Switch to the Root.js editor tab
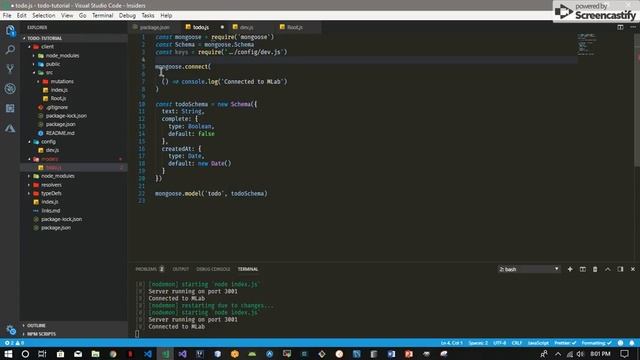Screen dimensions: 640x360 click(x=295, y=27)
